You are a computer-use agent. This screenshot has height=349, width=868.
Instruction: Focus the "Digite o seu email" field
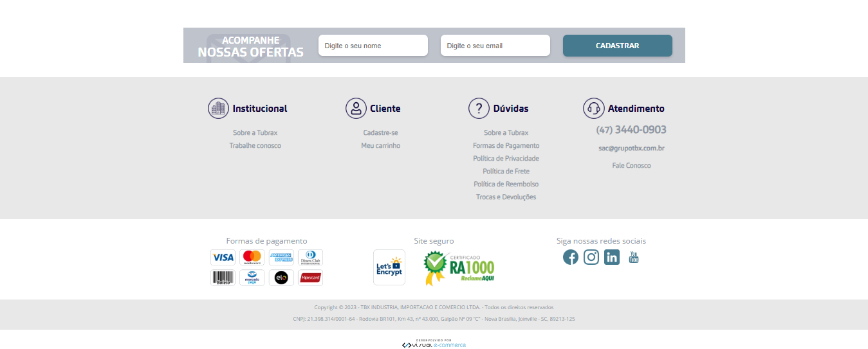tap(495, 46)
